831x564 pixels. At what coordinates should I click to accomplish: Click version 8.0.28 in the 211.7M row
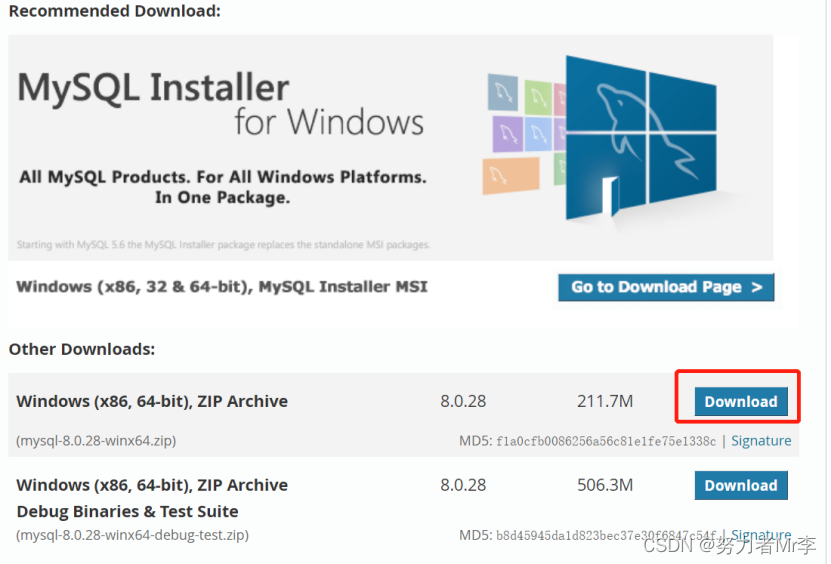[x=463, y=401]
